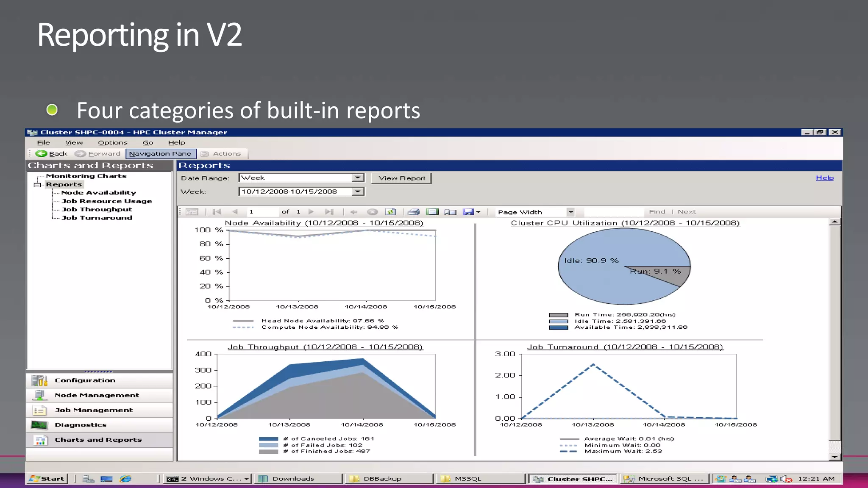
Task: Open the Page Width zoom dropdown
Action: [x=570, y=212]
